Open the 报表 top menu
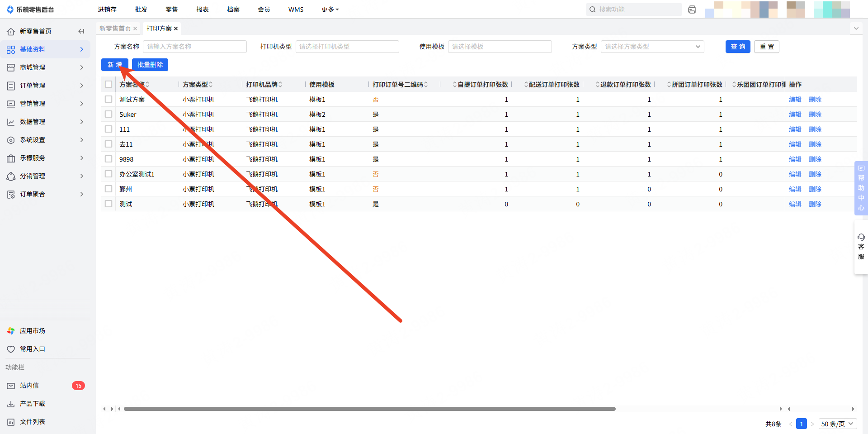Image resolution: width=868 pixels, height=434 pixels. [203, 10]
